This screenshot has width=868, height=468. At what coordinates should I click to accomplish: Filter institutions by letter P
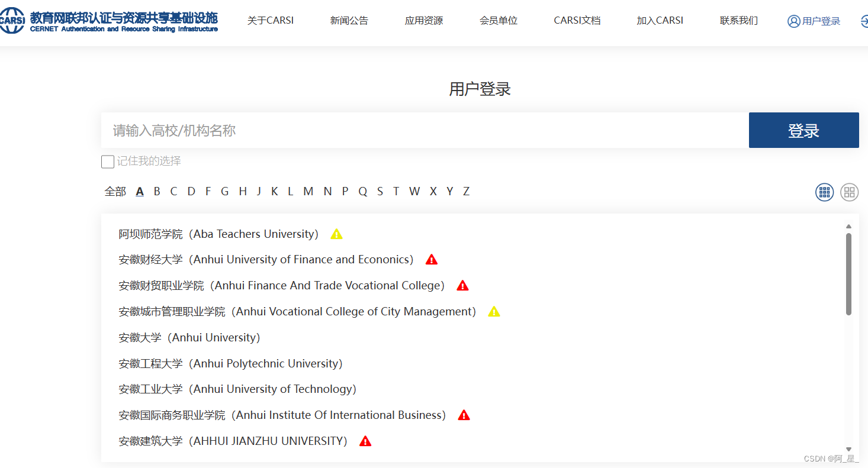pos(345,191)
